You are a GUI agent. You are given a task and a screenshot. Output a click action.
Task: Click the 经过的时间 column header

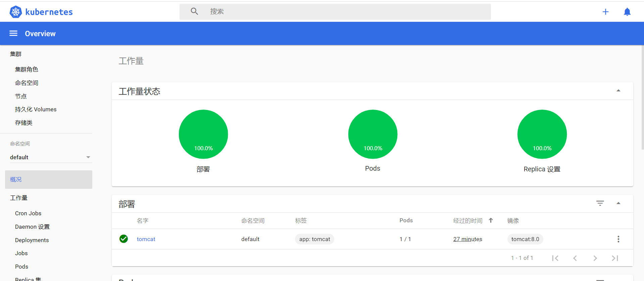click(468, 221)
